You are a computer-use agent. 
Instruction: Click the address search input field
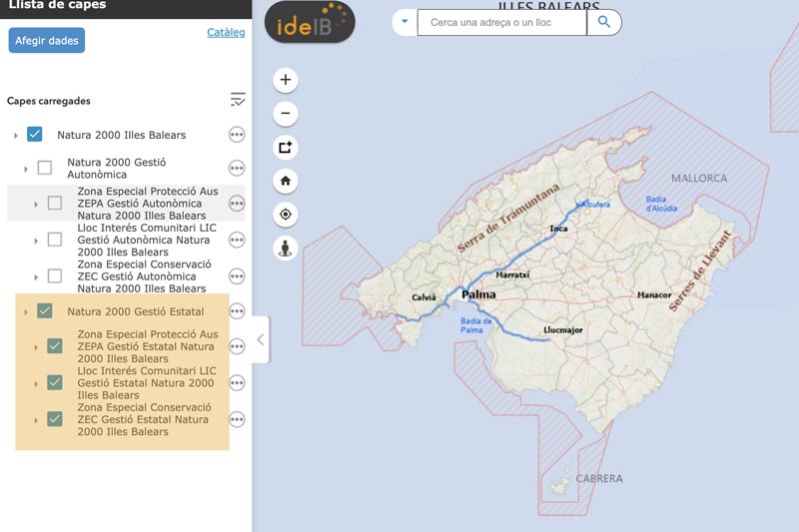coord(501,22)
